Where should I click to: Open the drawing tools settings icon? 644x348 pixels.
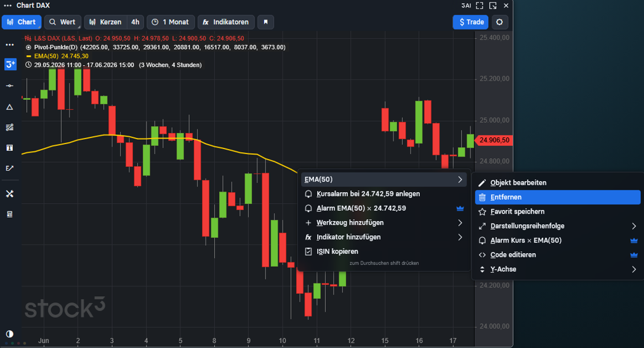(10, 194)
